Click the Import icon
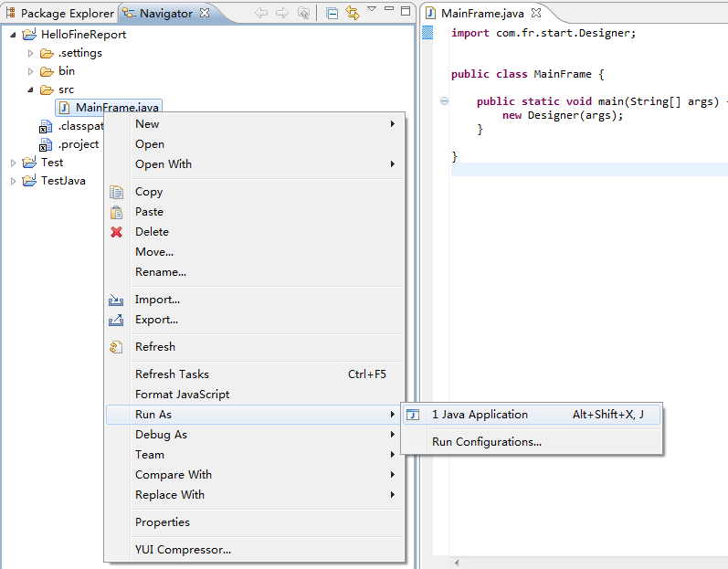This screenshot has height=569, width=728. 116,300
